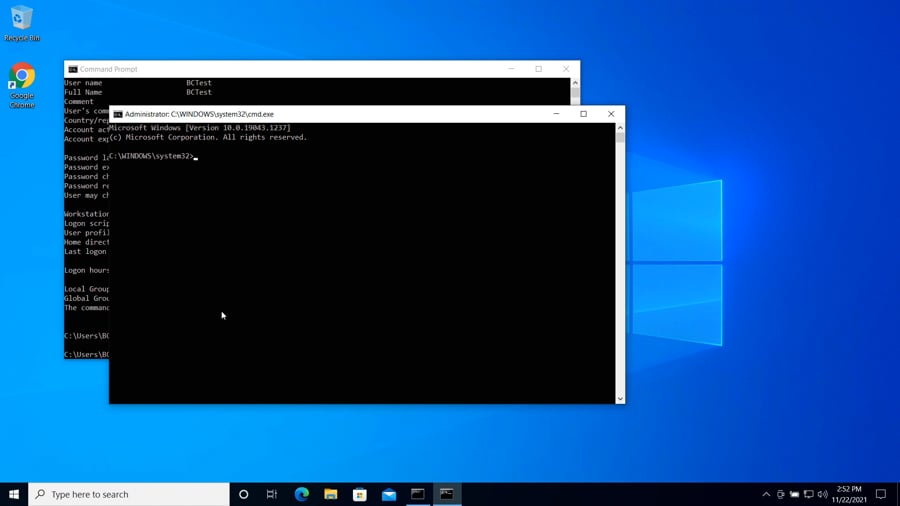Open network status tray icon
900x506 pixels.
click(x=809, y=494)
